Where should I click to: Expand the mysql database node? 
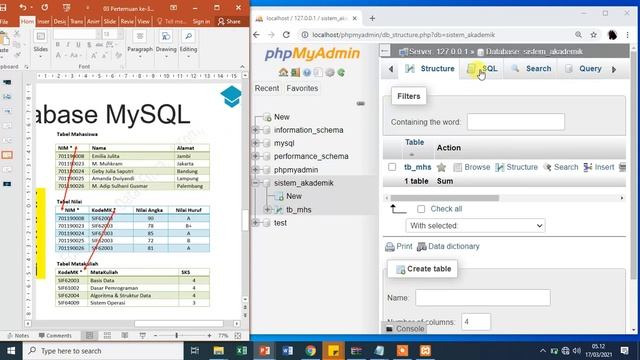[x=256, y=143]
